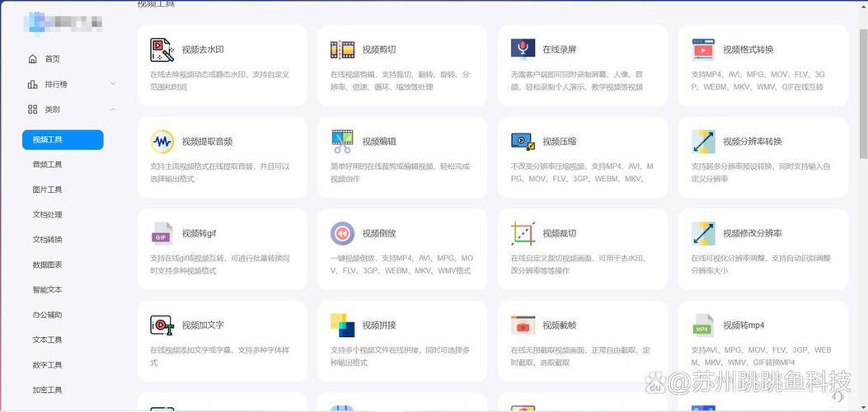Viewport: 868px width, 412px height.
Task: Select 图片工具 category
Action: 48,190
